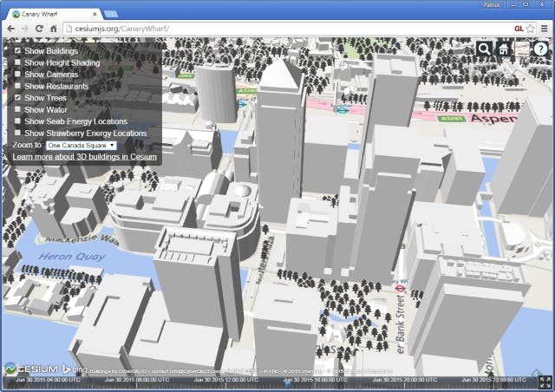Click the Aspen road label on map
This screenshot has width=555, height=392.
tap(493, 118)
